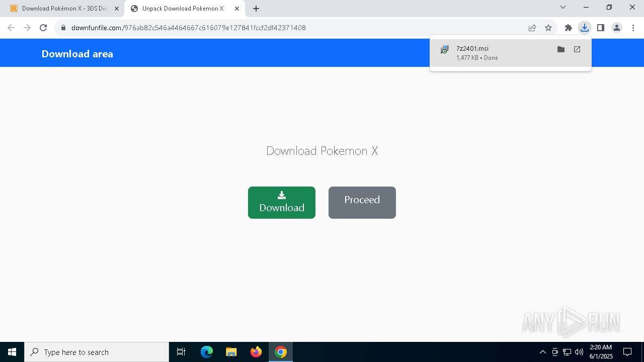The width and height of the screenshot is (644, 362).
Task: Click the 7z2401.msi installer file icon
Action: (x=444, y=49)
